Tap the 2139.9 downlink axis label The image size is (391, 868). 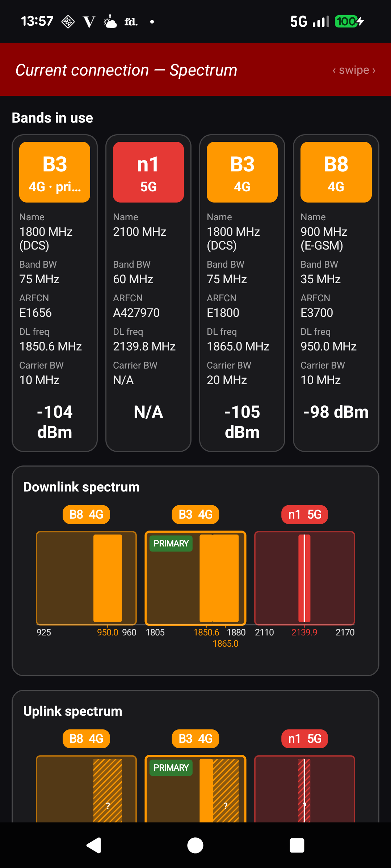(304, 633)
